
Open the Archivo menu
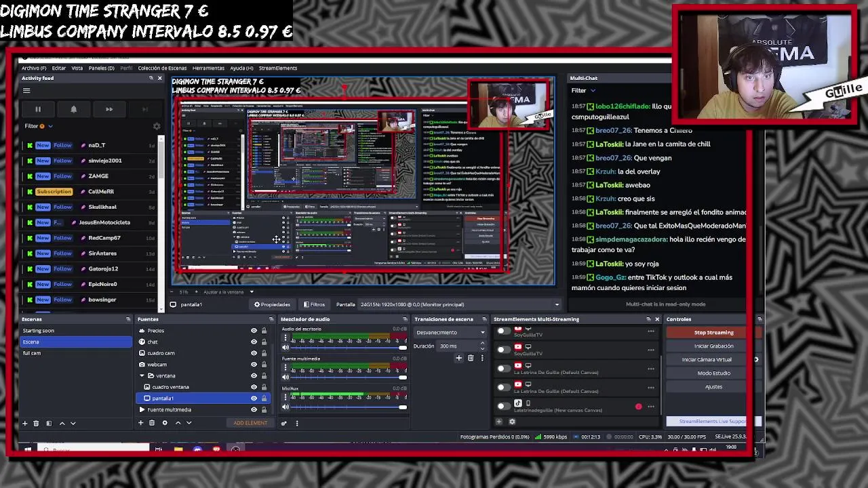pyautogui.click(x=34, y=68)
